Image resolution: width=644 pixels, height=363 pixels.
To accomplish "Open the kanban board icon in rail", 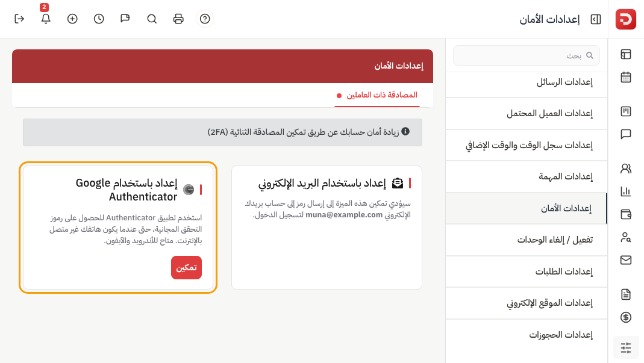I will click(626, 111).
